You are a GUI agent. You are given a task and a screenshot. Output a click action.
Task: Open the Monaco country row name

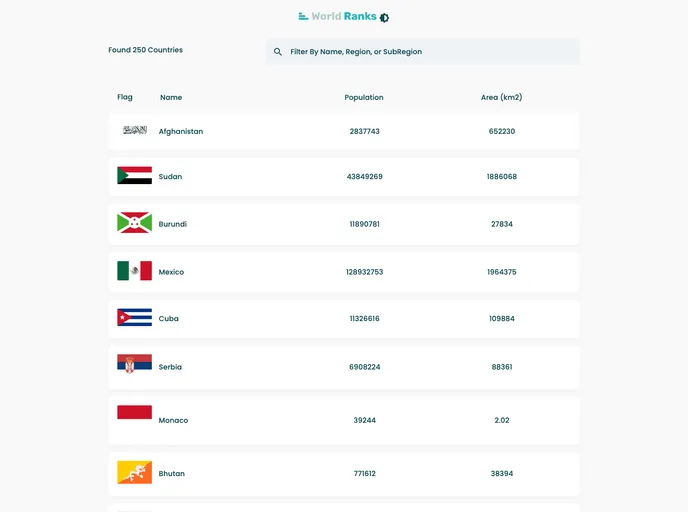click(173, 421)
